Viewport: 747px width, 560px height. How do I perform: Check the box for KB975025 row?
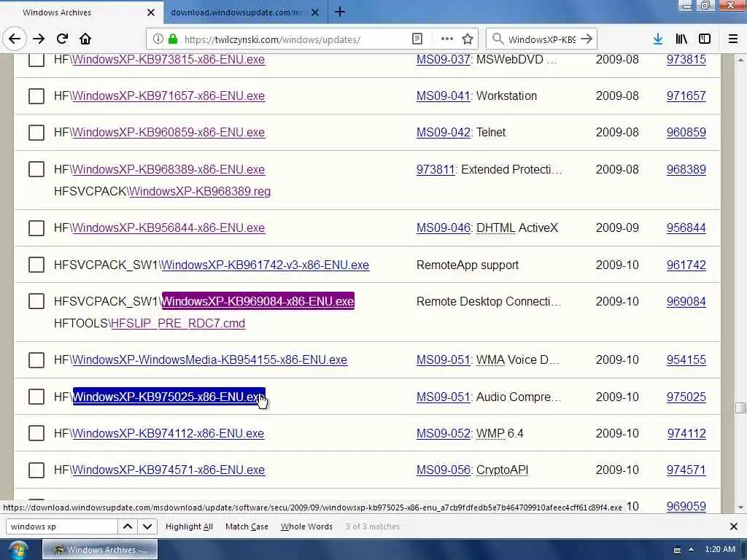pos(36,397)
